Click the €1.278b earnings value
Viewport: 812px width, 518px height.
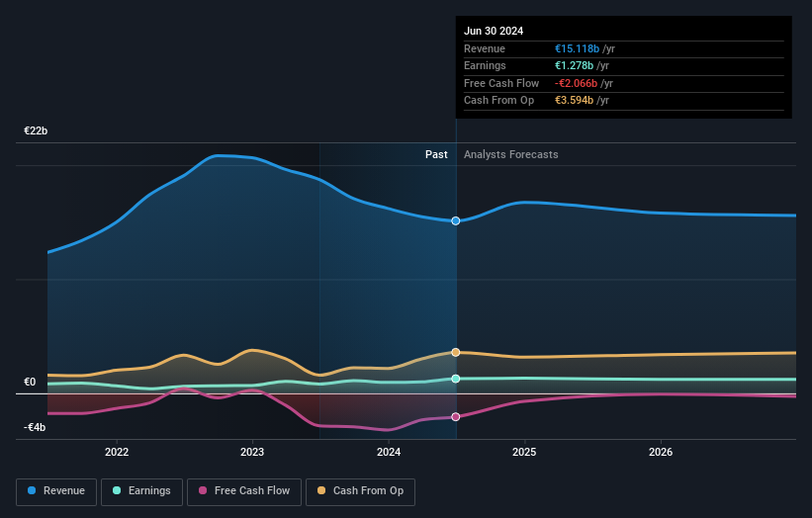(x=574, y=65)
